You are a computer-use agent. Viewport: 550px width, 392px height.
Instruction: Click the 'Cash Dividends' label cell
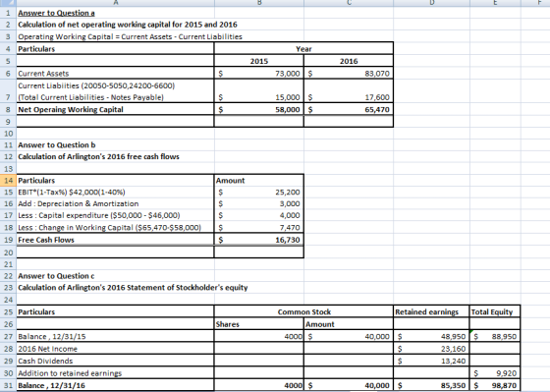coord(115,361)
